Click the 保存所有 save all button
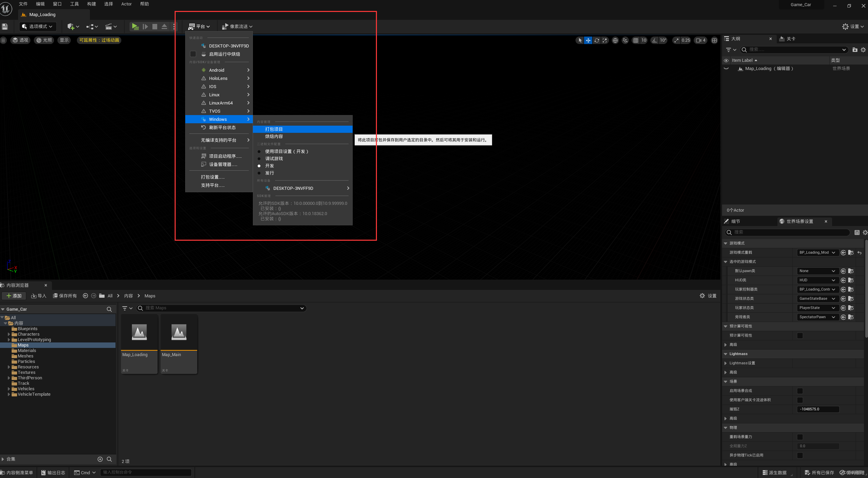Image resolution: width=868 pixels, height=478 pixels. [65, 296]
